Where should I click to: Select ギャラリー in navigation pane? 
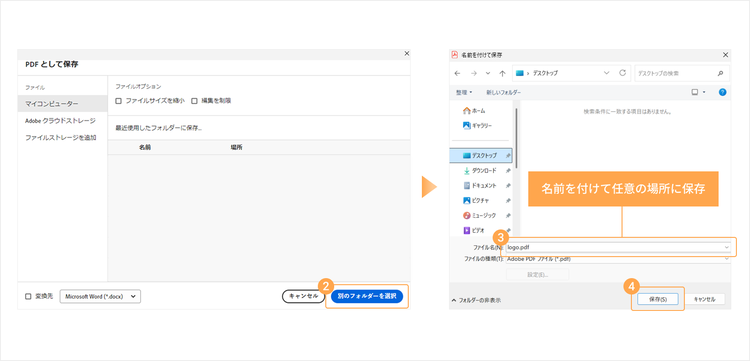[x=477, y=125]
